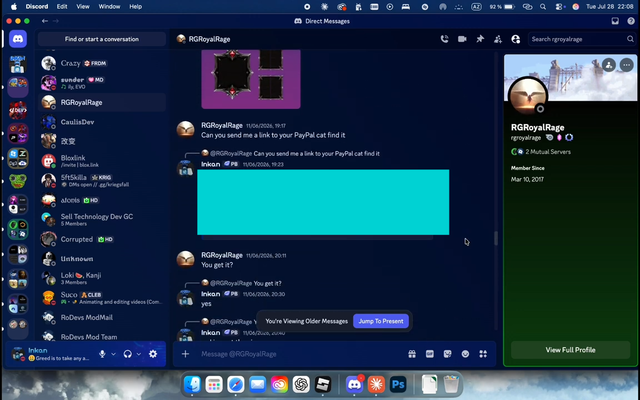
Task: Open the Edit menu in menu bar
Action: pos(62,7)
